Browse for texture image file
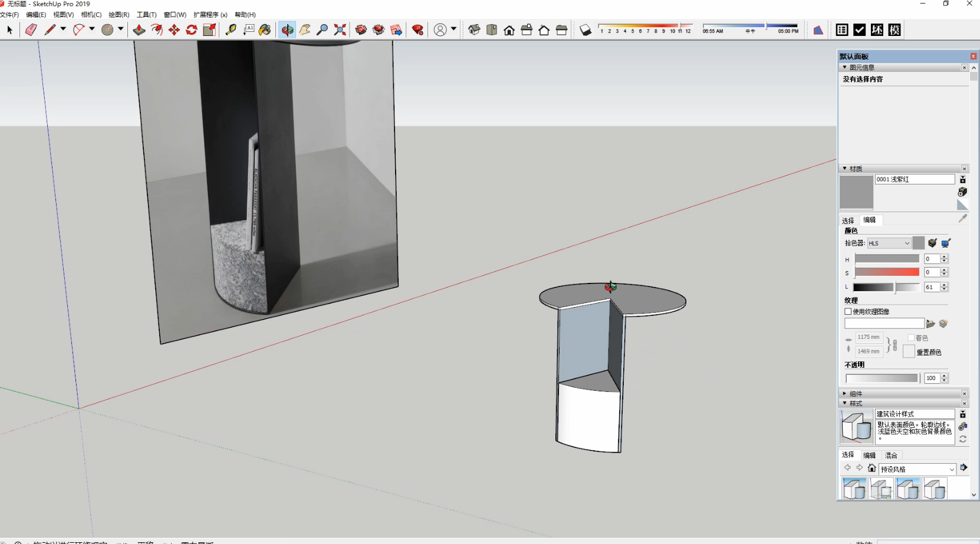Screen dimensions: 980x544 click(x=930, y=324)
